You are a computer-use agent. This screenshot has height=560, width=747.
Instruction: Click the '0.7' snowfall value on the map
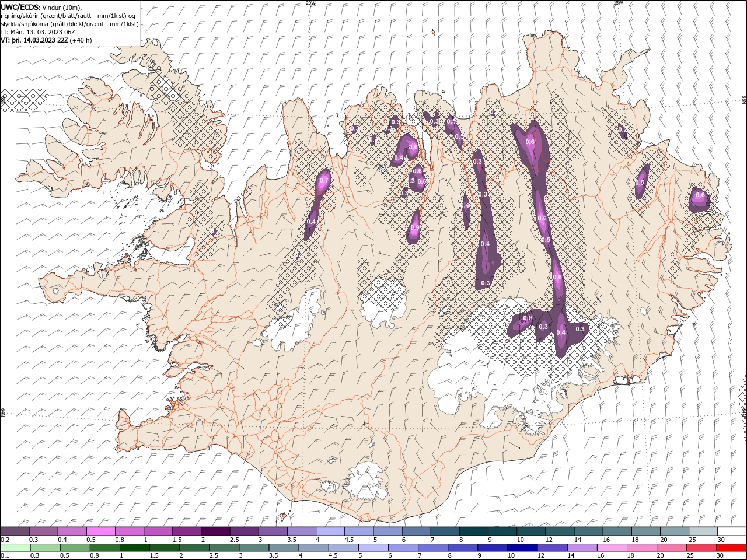(324, 181)
